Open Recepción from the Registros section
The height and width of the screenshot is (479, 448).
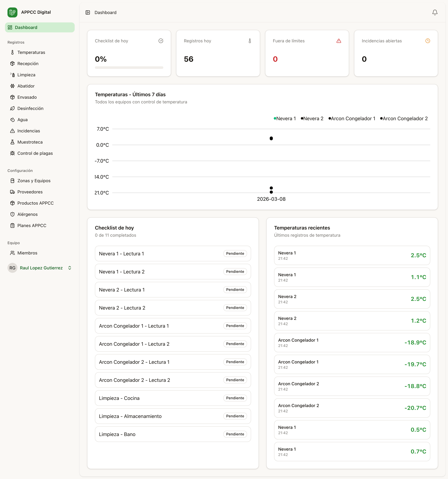tap(28, 63)
